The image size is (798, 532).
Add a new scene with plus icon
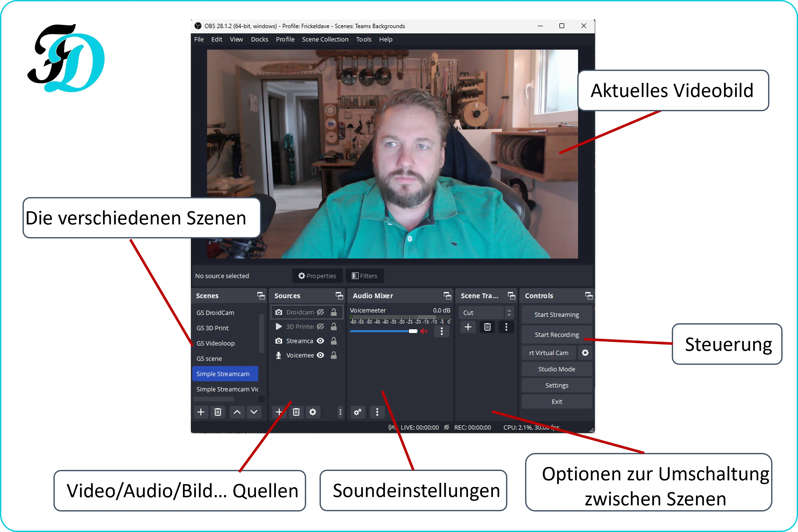point(200,412)
